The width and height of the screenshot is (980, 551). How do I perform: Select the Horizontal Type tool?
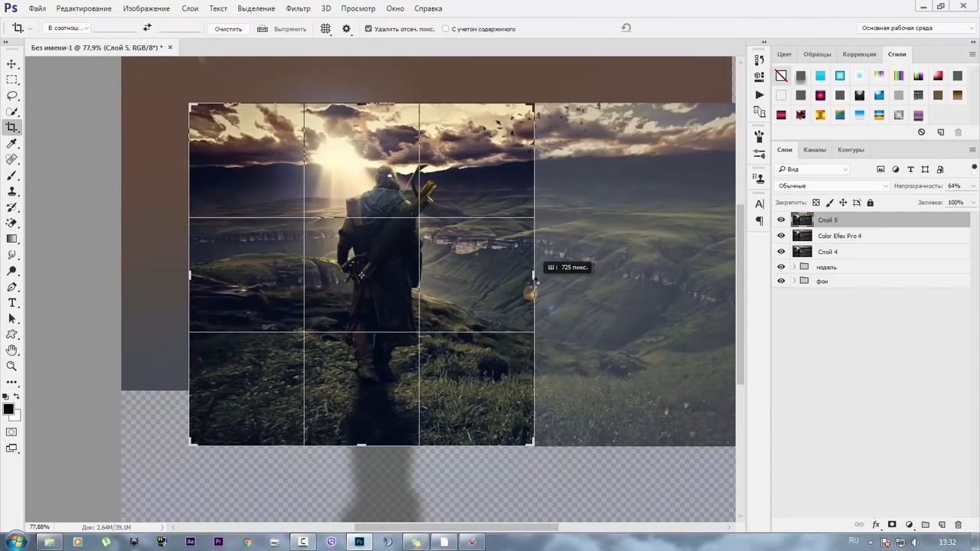tap(11, 303)
